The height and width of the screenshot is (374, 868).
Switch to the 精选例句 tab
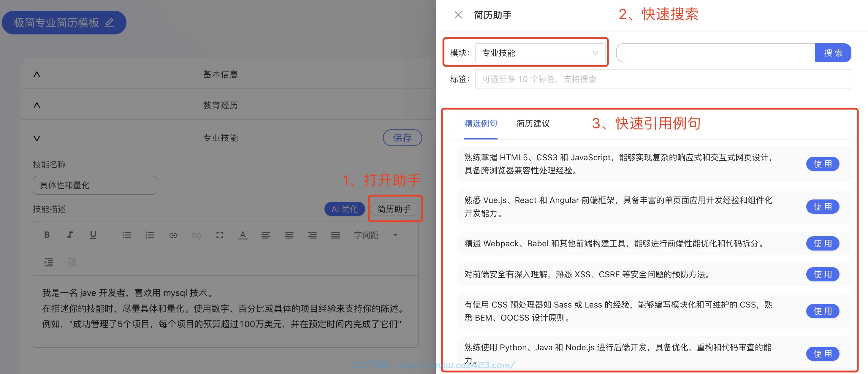coord(481,124)
